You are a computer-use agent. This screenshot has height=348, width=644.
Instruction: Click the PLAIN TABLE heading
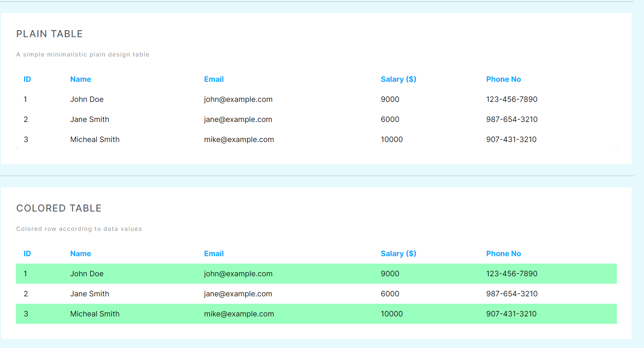[x=49, y=34]
